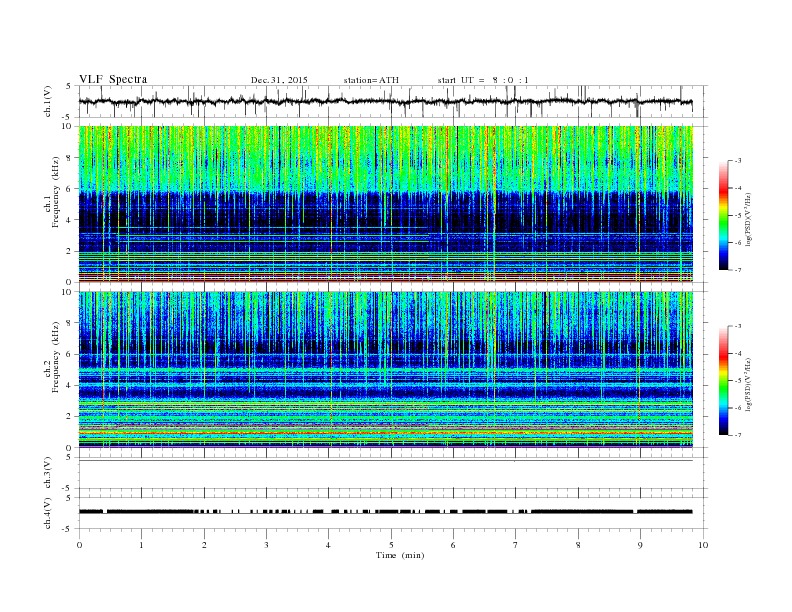Viewport: 792px width, 612px height.
Task: Click the "-7" tick on ch.2 colorbar
Action: [x=738, y=435]
